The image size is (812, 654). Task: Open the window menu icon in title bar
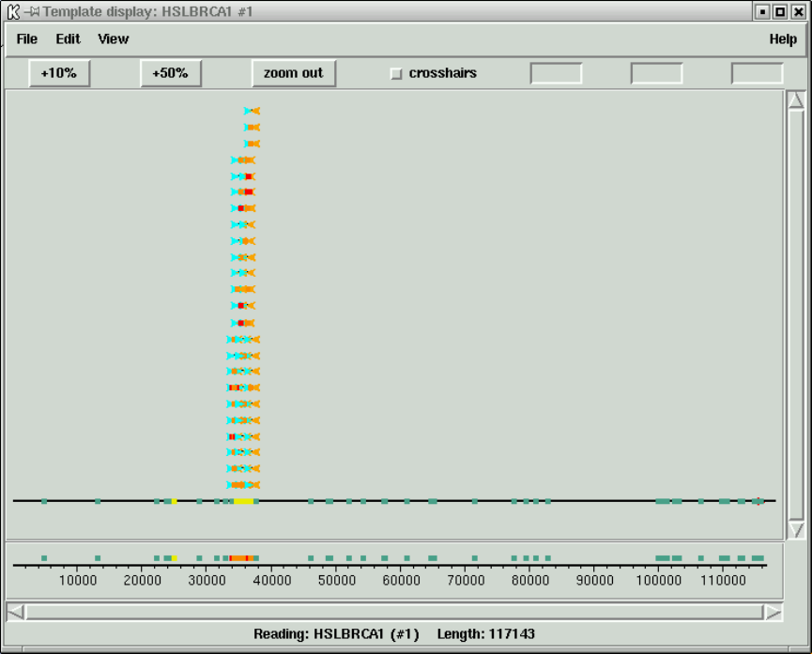pyautogui.click(x=13, y=11)
